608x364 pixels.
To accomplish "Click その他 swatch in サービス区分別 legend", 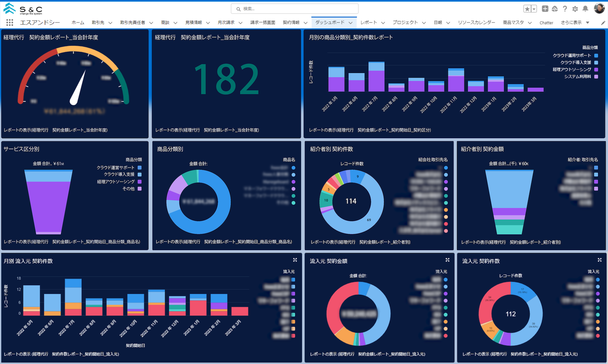I will [x=140, y=189].
